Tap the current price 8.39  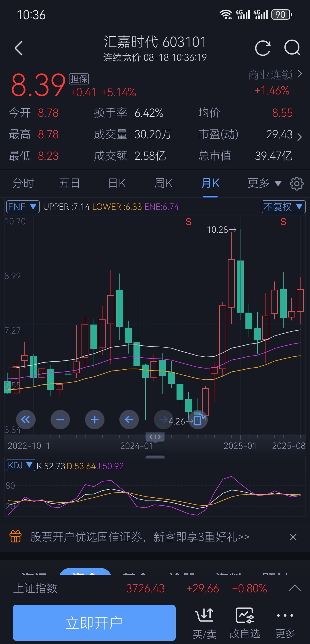(x=38, y=85)
